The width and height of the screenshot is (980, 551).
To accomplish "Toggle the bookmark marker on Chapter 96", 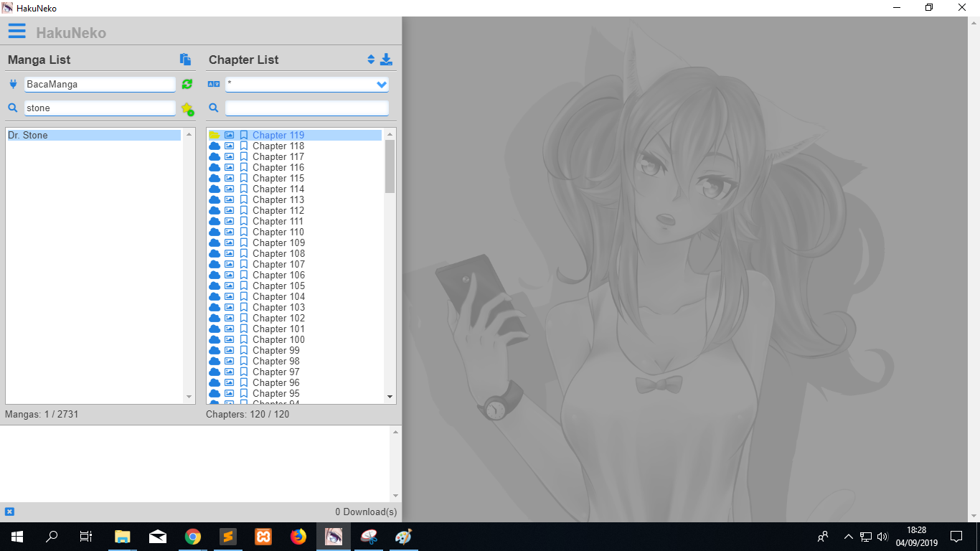I will (x=244, y=382).
